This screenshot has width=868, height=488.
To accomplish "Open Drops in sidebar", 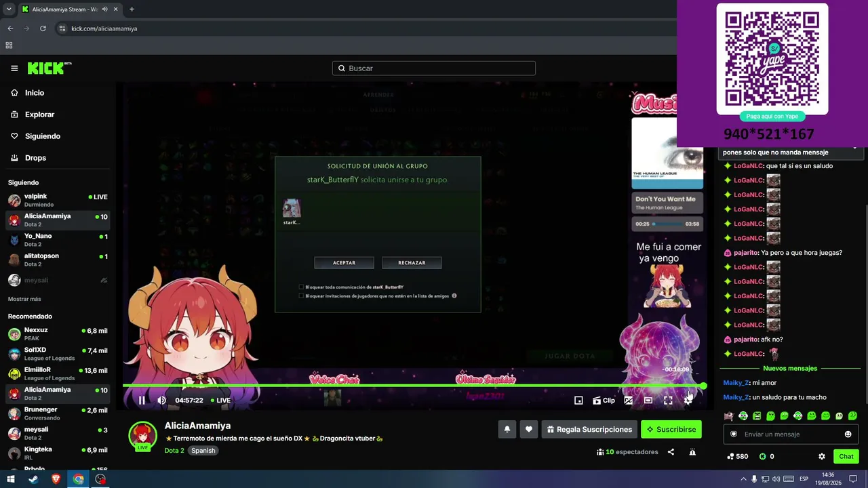I will click(35, 158).
